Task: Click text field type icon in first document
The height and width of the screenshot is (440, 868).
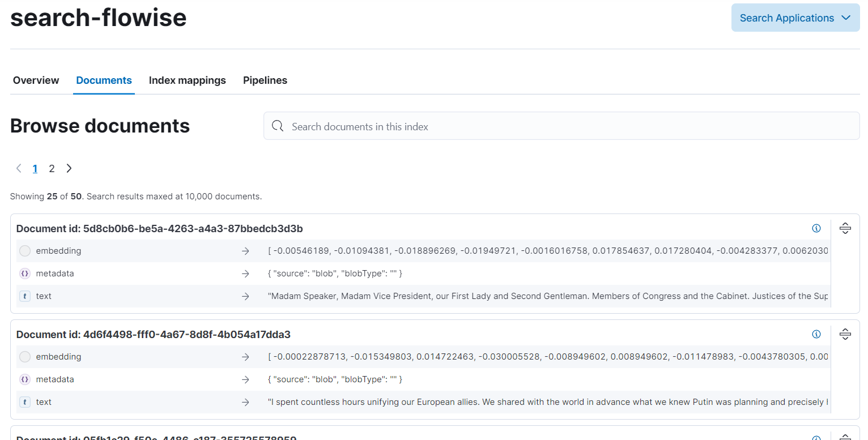Action: (25, 296)
